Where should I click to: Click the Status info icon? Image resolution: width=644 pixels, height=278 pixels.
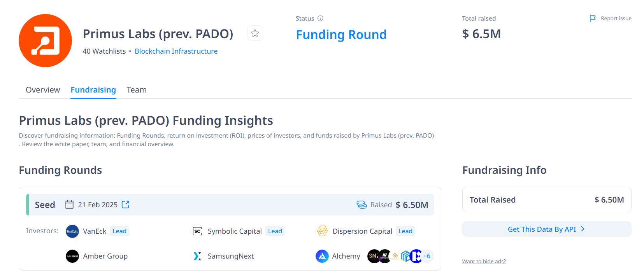(x=320, y=18)
